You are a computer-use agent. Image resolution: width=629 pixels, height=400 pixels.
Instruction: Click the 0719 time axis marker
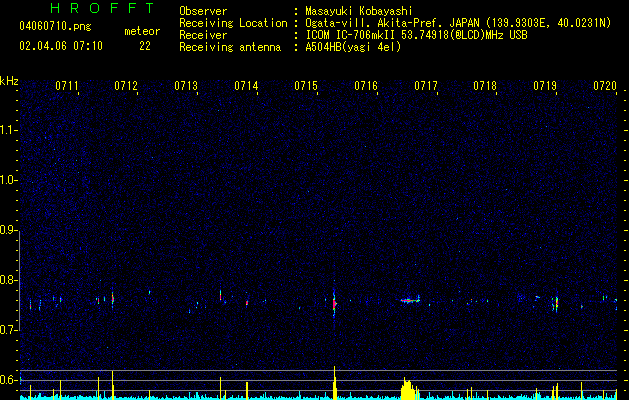[x=545, y=86]
